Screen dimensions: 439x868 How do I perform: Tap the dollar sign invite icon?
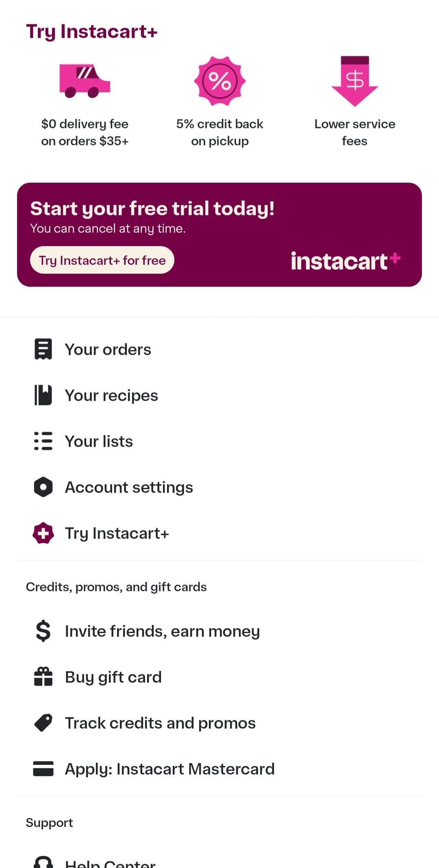[43, 631]
